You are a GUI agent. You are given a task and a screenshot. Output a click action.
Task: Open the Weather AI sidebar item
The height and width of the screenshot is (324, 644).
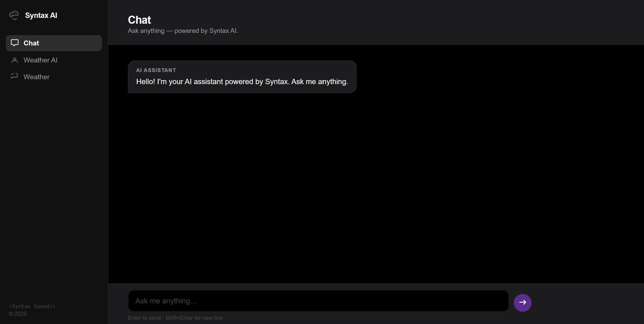[x=54, y=60]
